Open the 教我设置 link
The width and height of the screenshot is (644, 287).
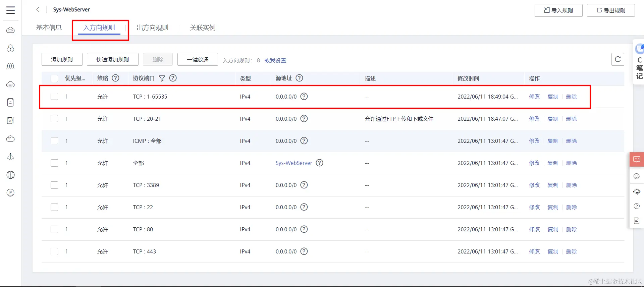[275, 60]
